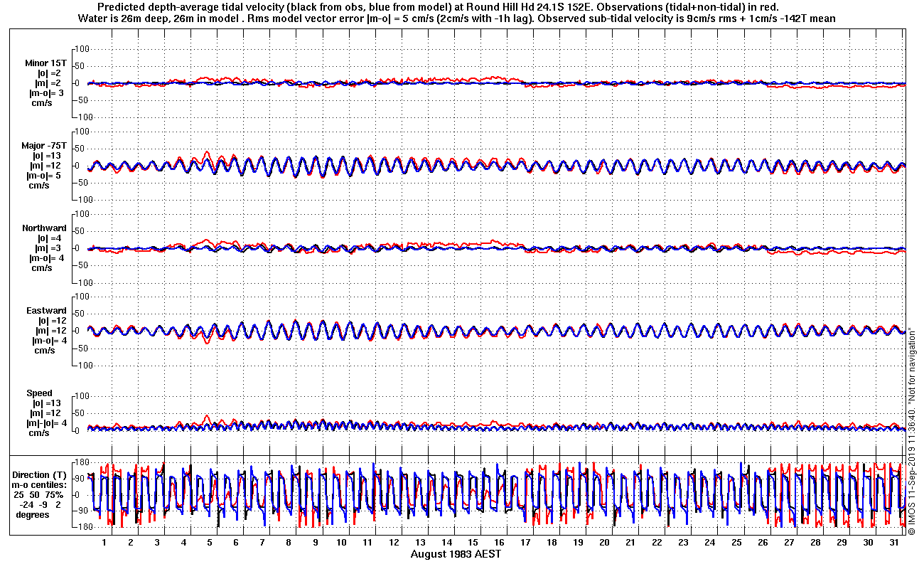Click the 'degrees' unit label
Viewport: 924px width, 569px height.
(33, 514)
